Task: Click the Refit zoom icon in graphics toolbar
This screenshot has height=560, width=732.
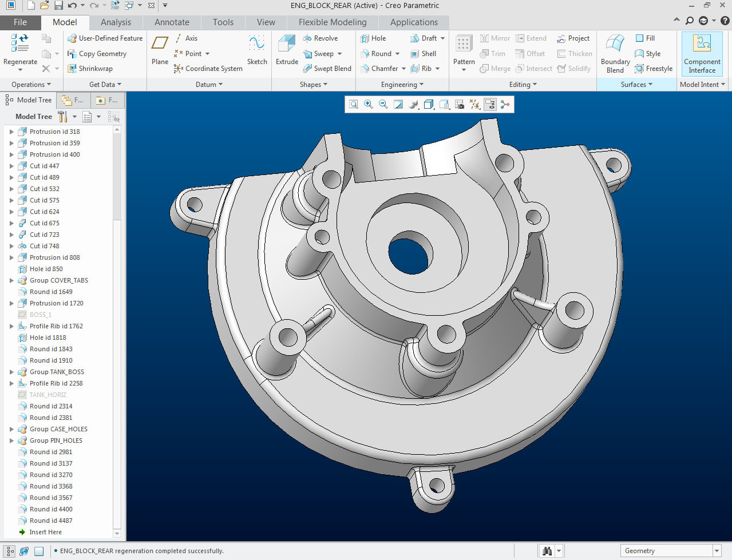Action: coord(354,104)
